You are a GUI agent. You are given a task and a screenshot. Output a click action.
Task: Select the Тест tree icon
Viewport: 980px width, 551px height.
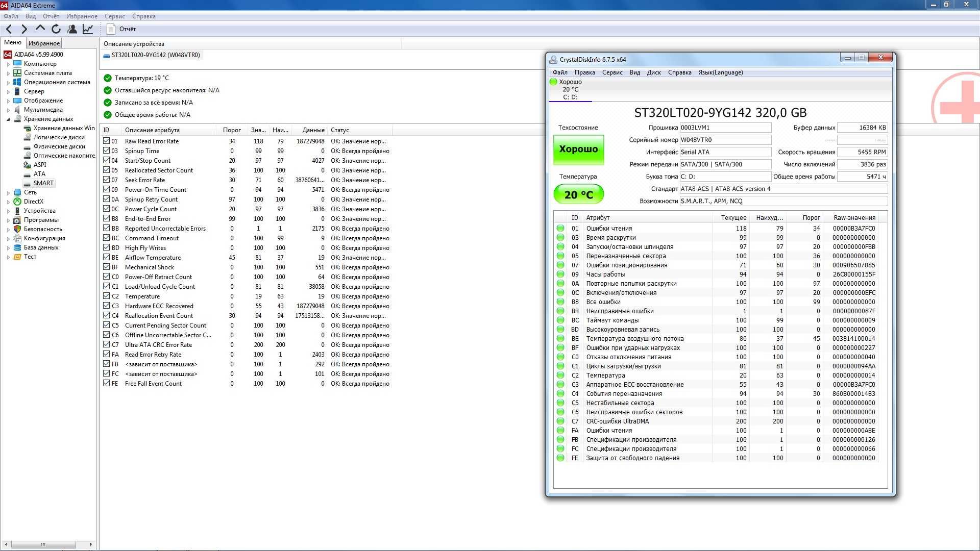tap(17, 257)
